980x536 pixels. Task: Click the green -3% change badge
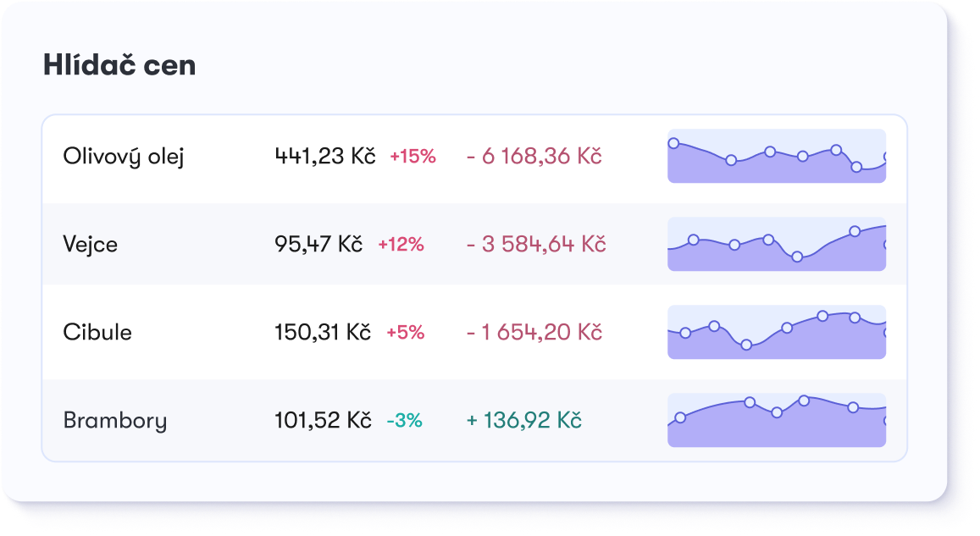click(x=404, y=421)
